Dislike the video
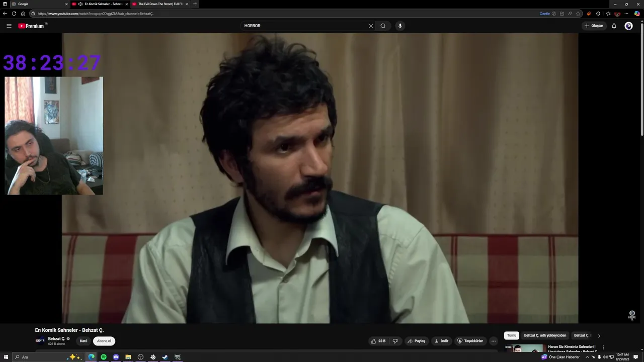Viewport: 644px width, 362px height. click(395, 341)
